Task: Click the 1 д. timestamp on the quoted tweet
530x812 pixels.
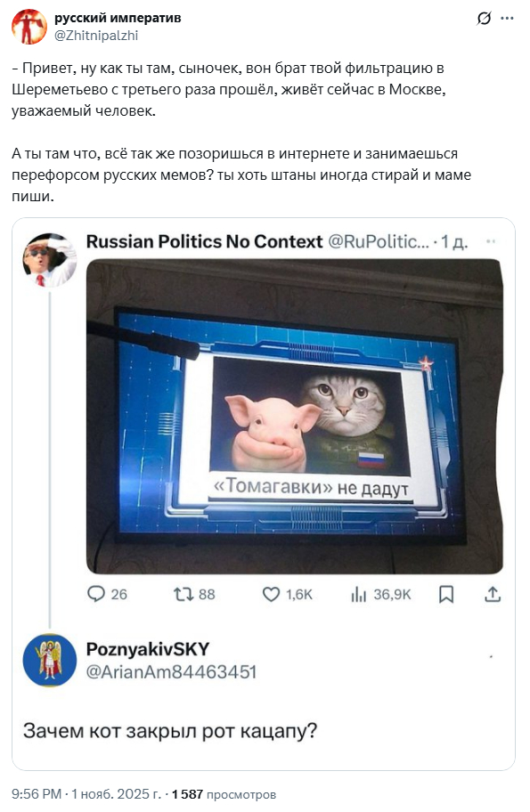Action: tap(449, 239)
